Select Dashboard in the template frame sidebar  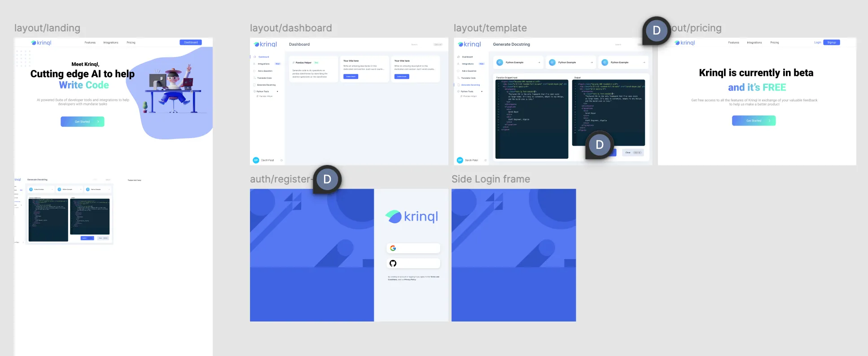tap(467, 57)
